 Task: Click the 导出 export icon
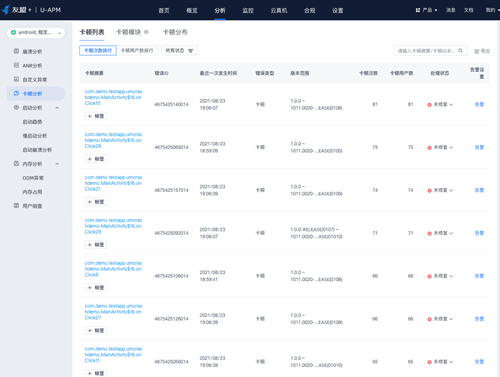[477, 51]
